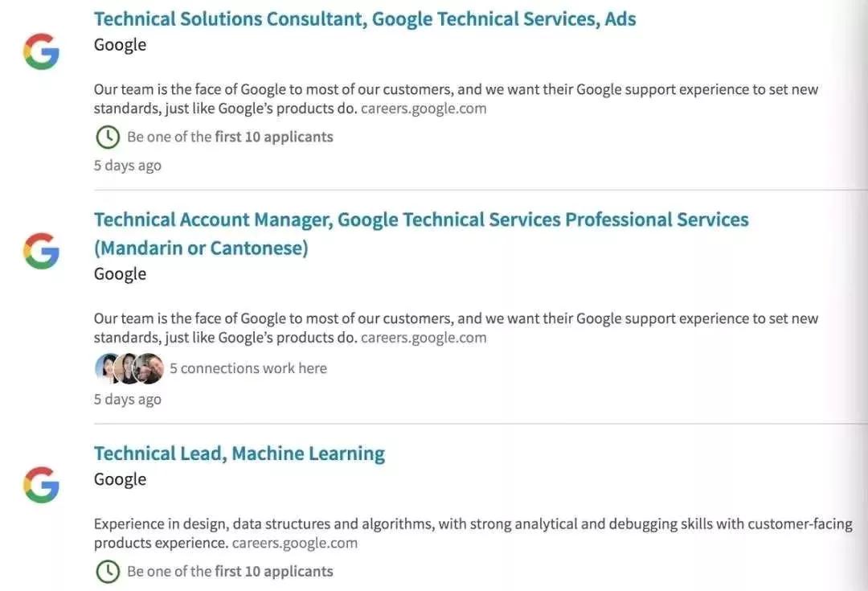Visit careers.google.com in Technical Account Manager listing
The height and width of the screenshot is (591, 868).
[424, 337]
